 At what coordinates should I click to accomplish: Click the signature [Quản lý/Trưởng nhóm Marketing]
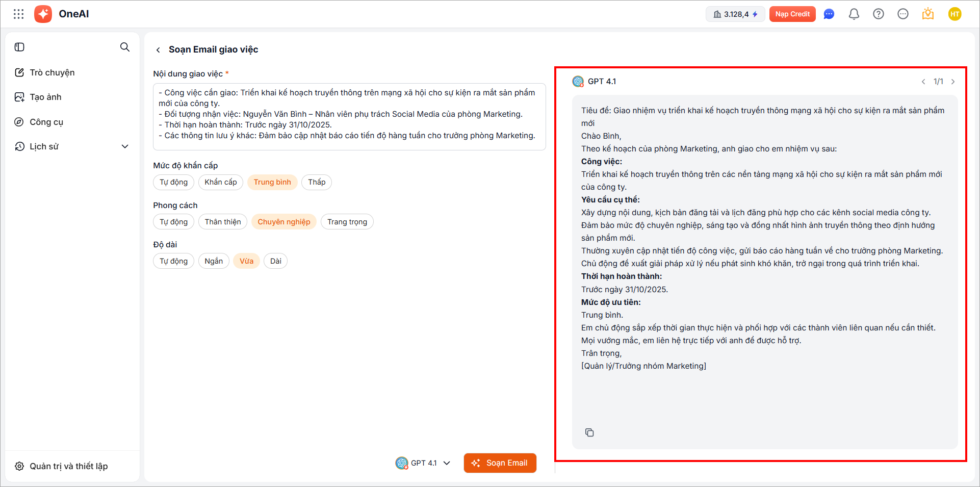tap(643, 366)
